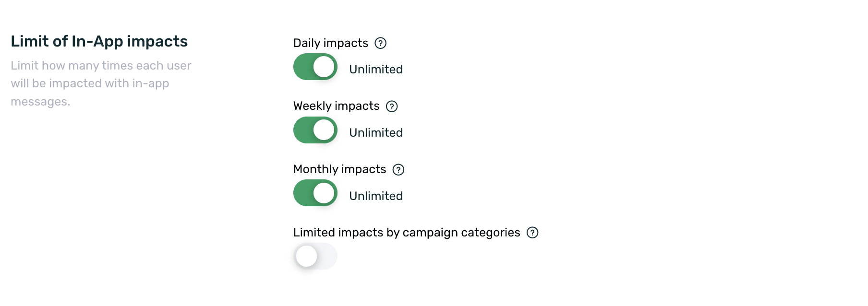Click the white knob on Monthly impacts switch
The image size is (868, 306).
324,193
